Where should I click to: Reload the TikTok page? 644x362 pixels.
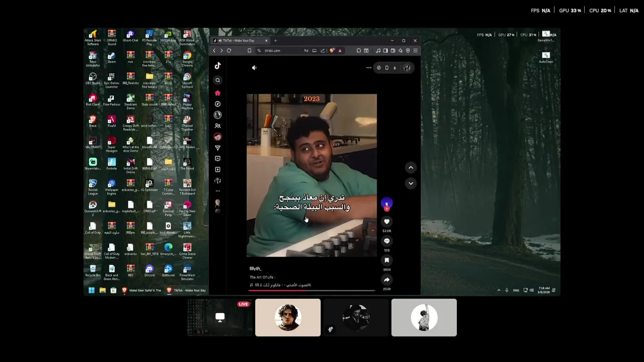coord(229,50)
